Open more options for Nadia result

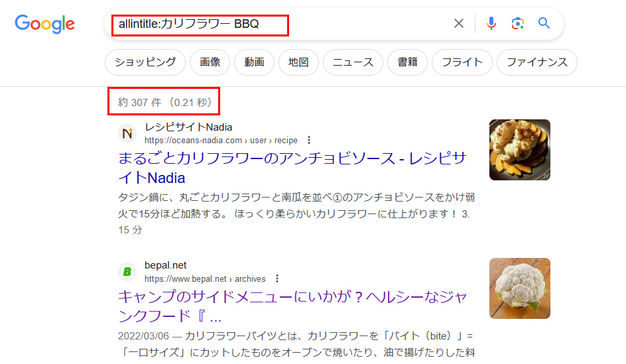pos(309,141)
